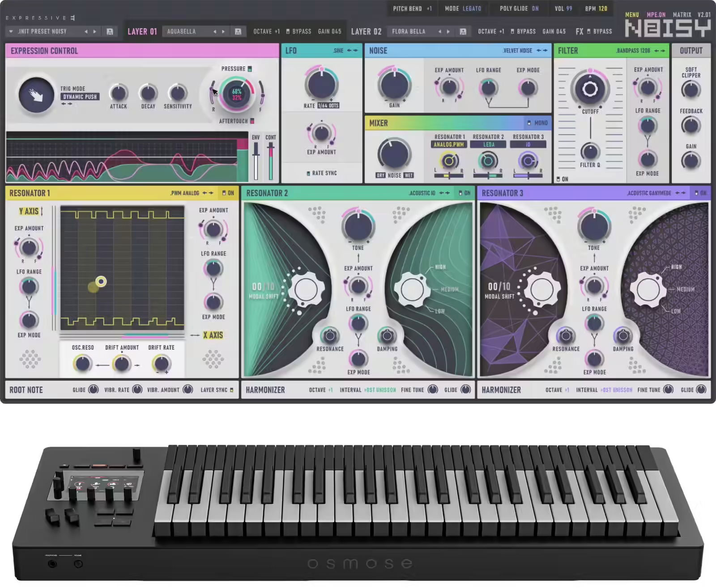The width and height of the screenshot is (716, 588).
Task: Enable Aftertouch checkbox
Action: click(x=252, y=121)
